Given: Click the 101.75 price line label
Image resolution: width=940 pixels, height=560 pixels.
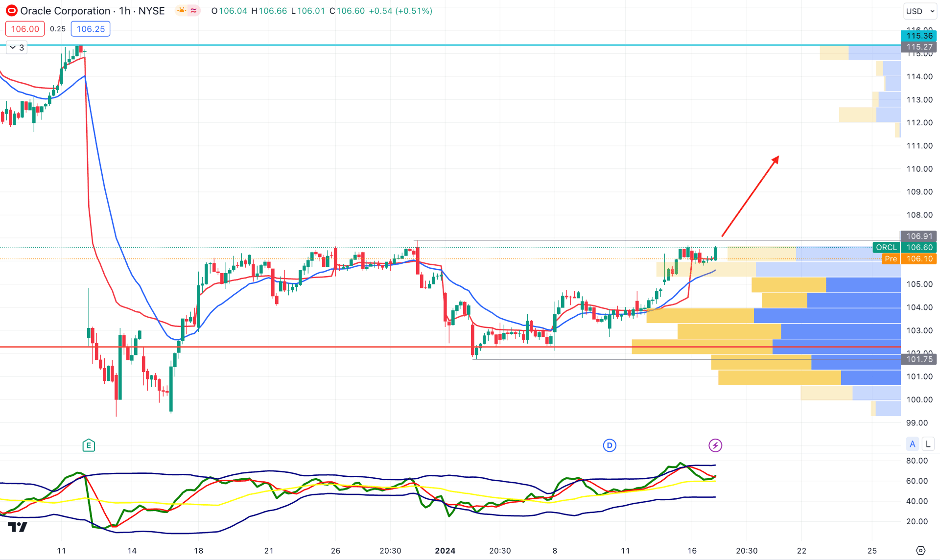Looking at the screenshot, I should [919, 359].
